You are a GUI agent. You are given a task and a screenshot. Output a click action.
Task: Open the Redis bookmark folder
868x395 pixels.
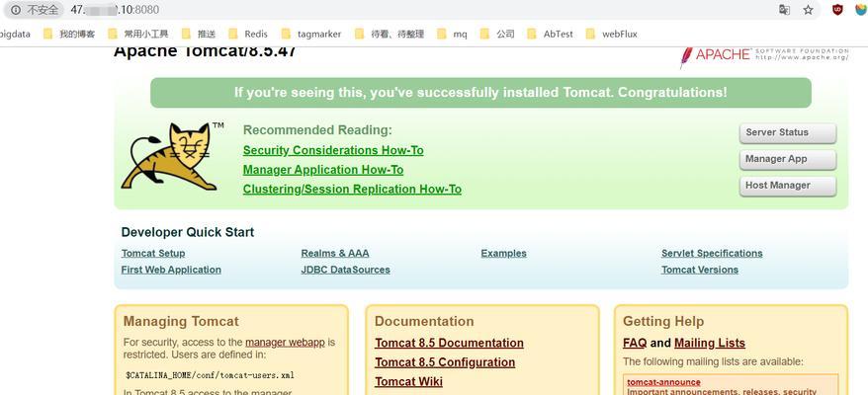248,35
